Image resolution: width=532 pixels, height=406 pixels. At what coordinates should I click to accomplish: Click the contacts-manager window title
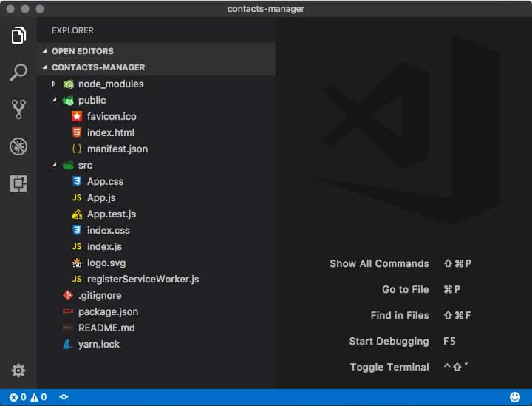tap(266, 9)
